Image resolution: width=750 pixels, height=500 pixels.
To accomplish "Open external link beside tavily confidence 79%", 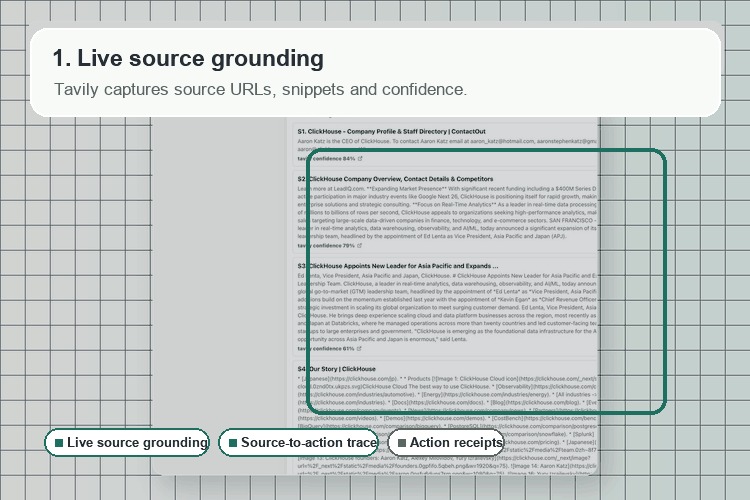I will [360, 245].
